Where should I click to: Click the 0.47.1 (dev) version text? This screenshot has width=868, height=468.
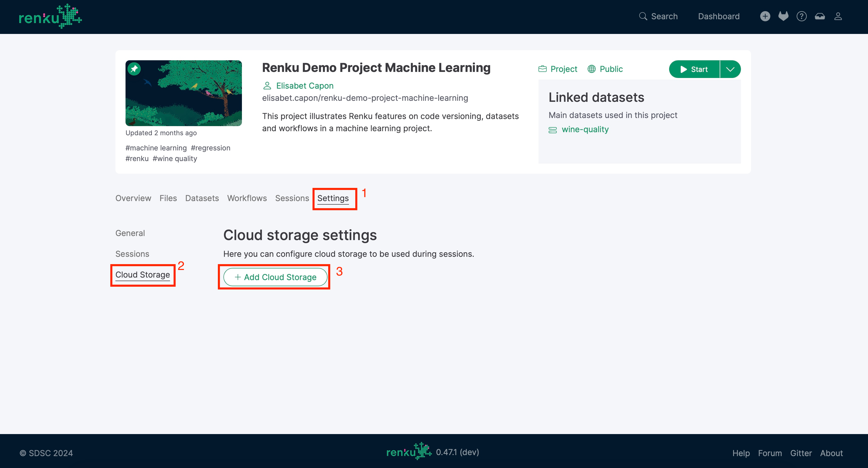click(457, 452)
